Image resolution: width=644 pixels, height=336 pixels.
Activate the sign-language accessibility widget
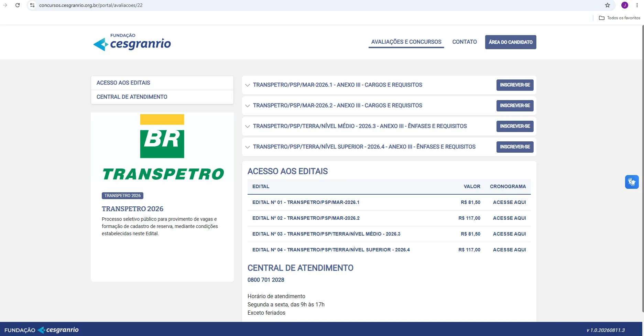point(632,182)
